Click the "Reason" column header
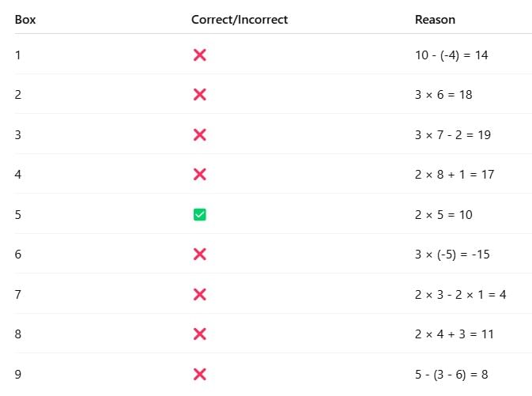This screenshot has height=396, width=532. (435, 20)
